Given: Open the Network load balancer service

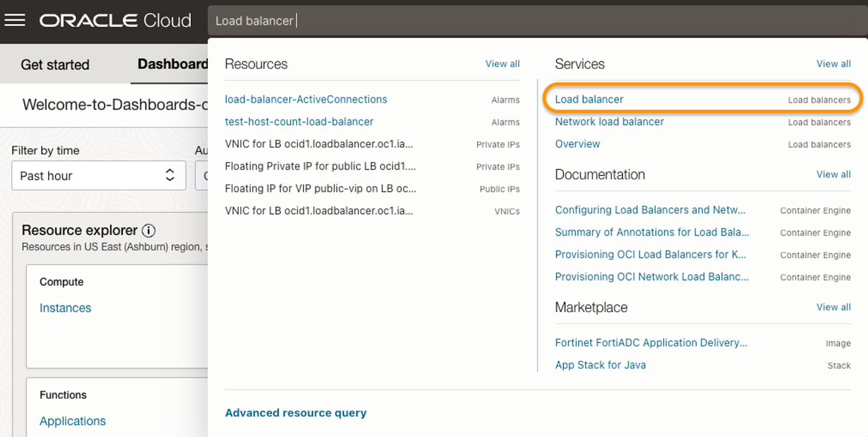Looking at the screenshot, I should pyautogui.click(x=609, y=122).
